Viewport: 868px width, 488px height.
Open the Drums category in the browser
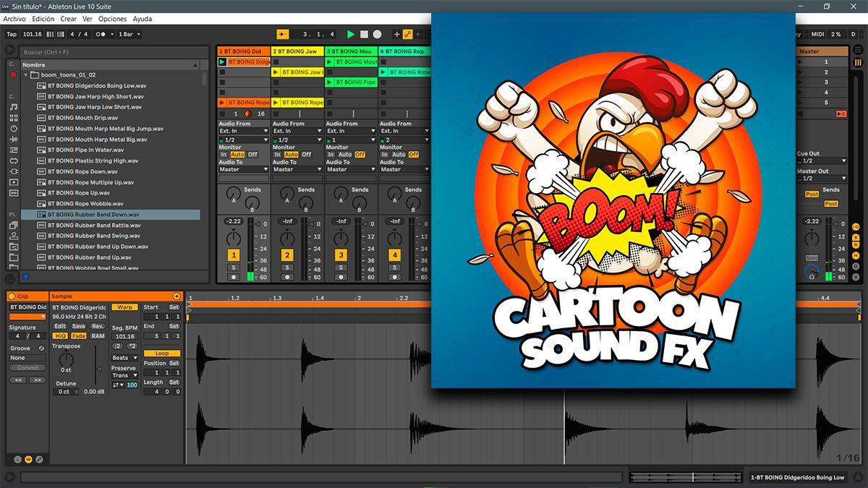click(14, 118)
